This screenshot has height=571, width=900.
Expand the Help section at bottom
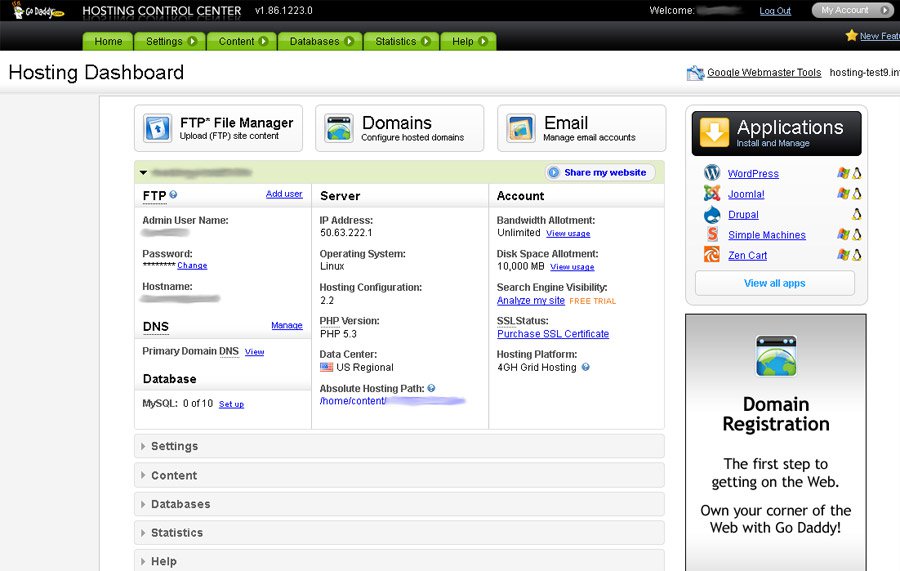click(x=399, y=561)
